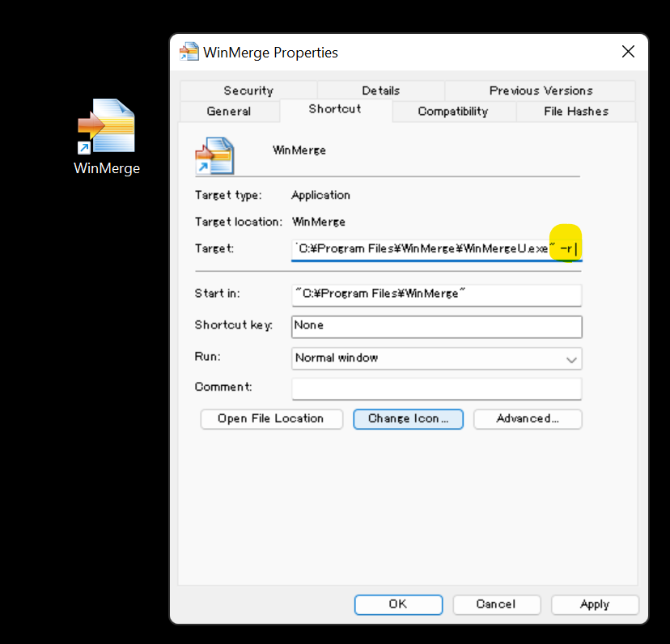Switch to the Security tab
Viewport: 670px width, 644px height.
(x=248, y=91)
